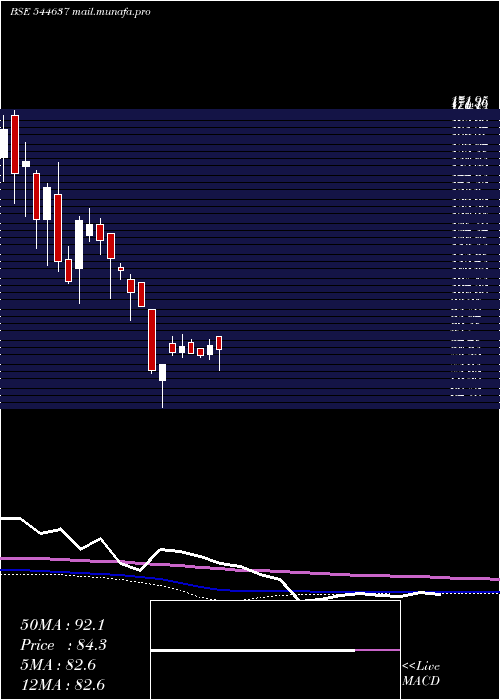
Task: Click the tall red candle at chart start
Action: (15, 144)
